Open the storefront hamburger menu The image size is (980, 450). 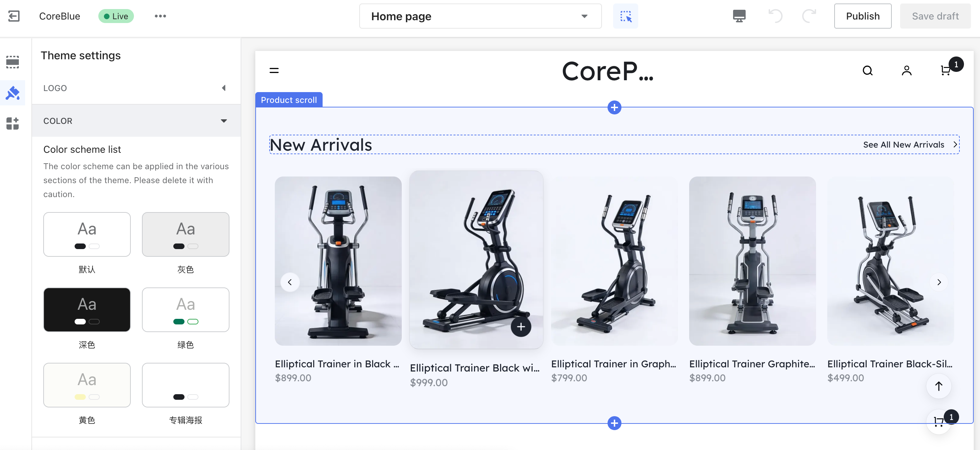pyautogui.click(x=274, y=70)
